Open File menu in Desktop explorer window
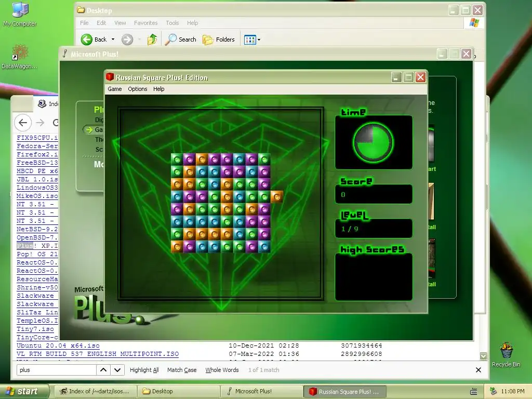 pos(84,23)
